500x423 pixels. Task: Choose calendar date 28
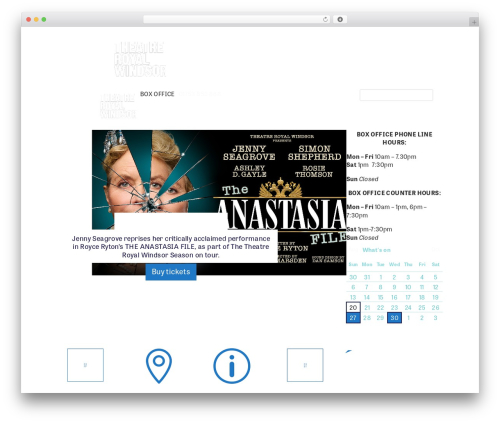point(367,318)
